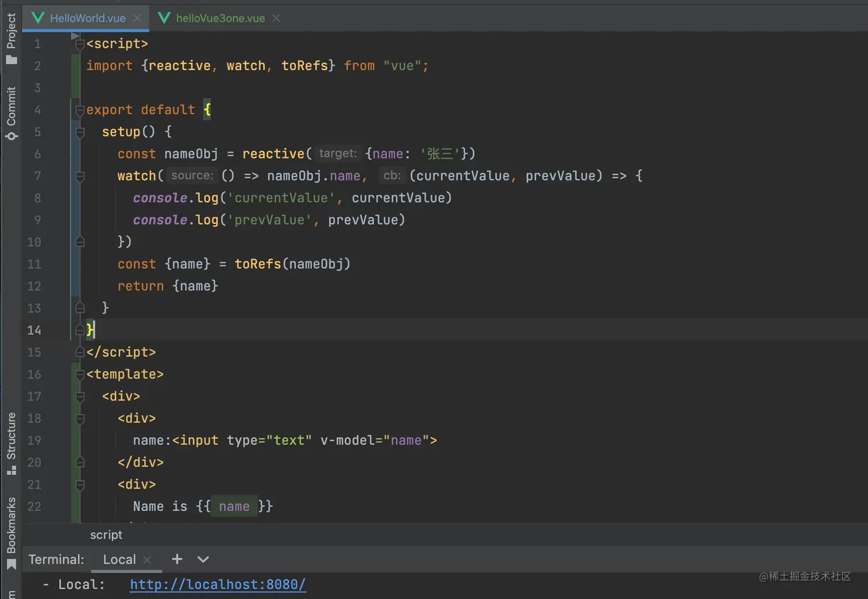Open the Commit tool window
The width and height of the screenshot is (868, 599).
click(11, 113)
